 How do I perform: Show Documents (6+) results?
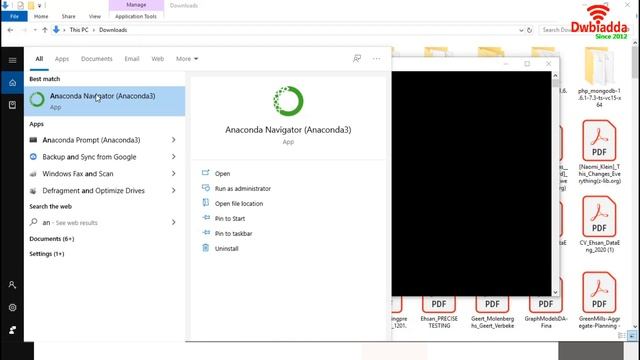click(x=51, y=239)
